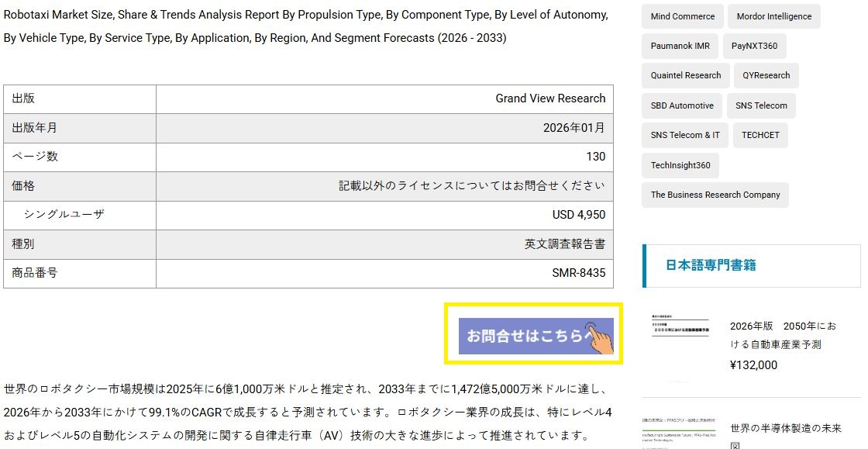This screenshot has height=449, width=868.
Task: Open the SBD Automotive tag
Action: (x=682, y=105)
